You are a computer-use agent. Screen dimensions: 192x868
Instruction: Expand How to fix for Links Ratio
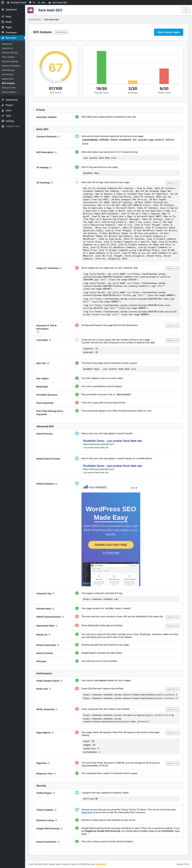coord(173,340)
